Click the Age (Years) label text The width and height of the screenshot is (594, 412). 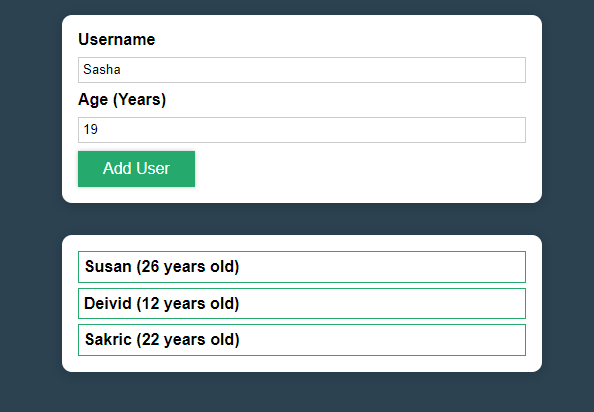(x=122, y=100)
